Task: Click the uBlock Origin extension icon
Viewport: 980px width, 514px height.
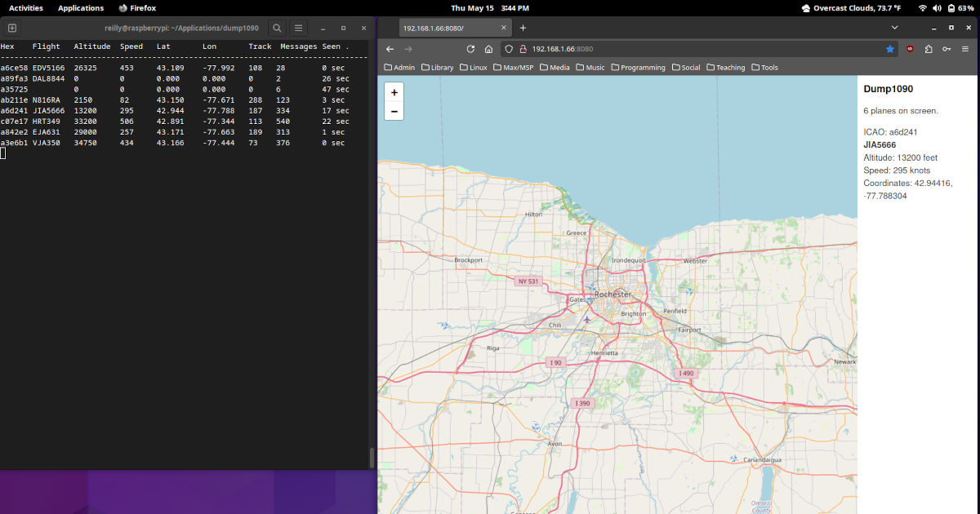Action: pos(909,49)
